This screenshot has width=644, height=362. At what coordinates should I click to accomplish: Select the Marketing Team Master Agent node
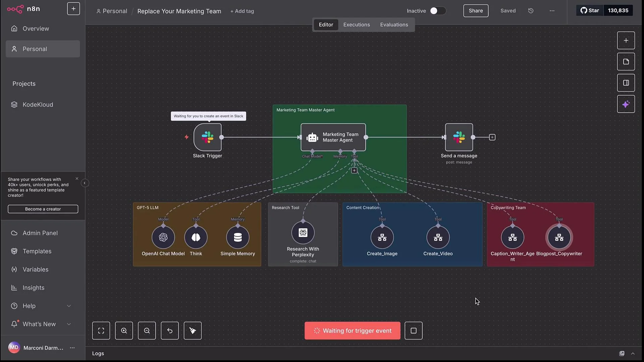[x=333, y=137]
